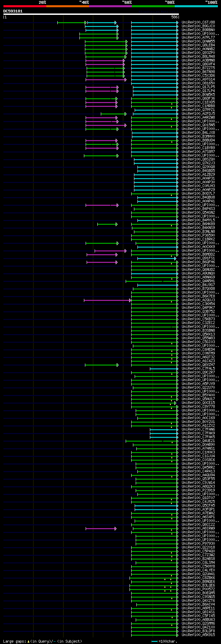Viewport: 221px width, 644px height.
Task: Click the green ~80% identity legend segment
Action: pos(153,6)
